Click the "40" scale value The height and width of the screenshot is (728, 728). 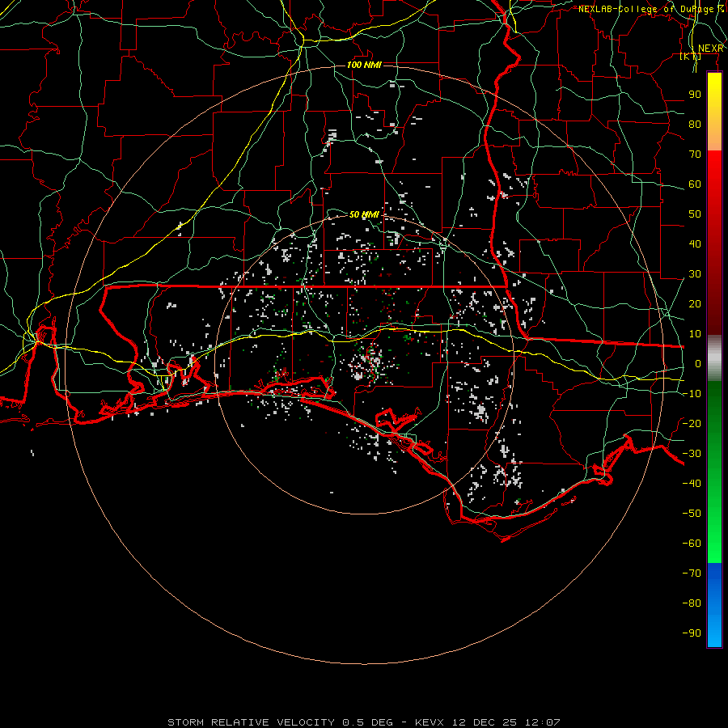[695, 243]
